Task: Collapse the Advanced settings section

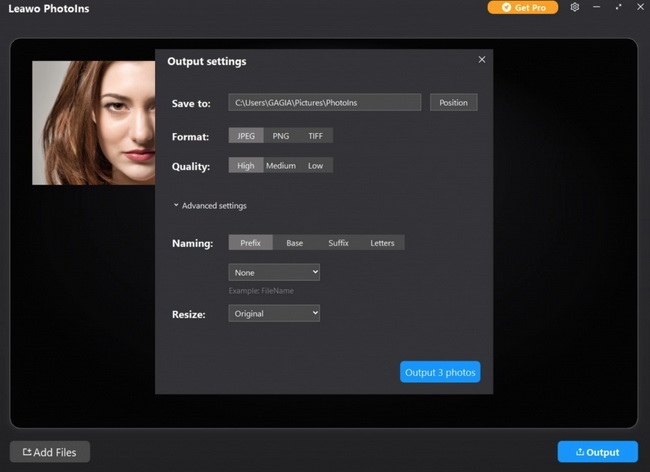Action: (x=210, y=206)
